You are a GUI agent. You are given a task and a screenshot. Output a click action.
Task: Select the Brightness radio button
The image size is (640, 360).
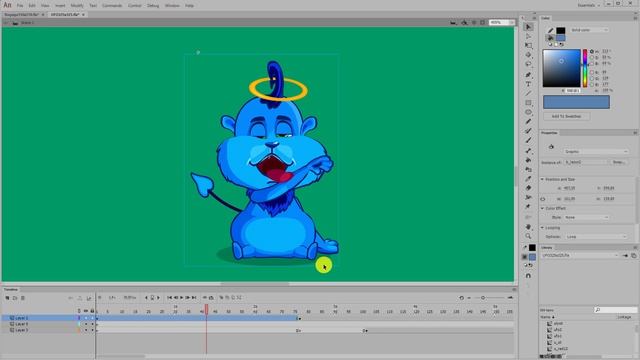(x=592, y=64)
